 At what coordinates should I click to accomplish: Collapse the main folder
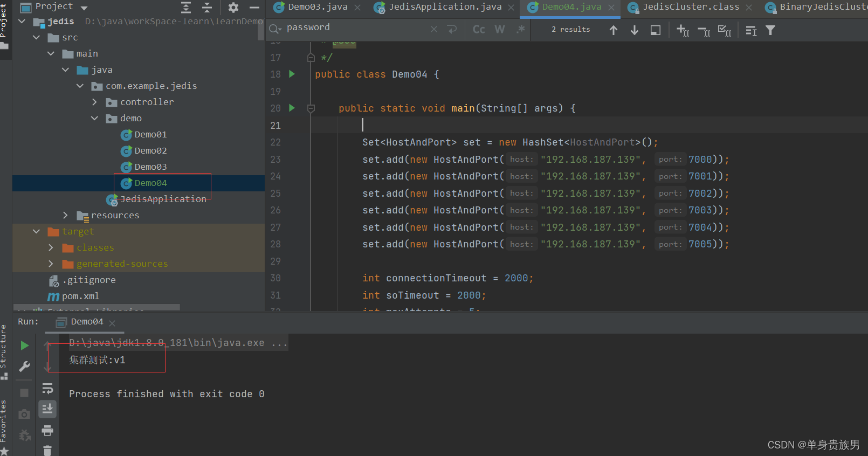(51, 53)
